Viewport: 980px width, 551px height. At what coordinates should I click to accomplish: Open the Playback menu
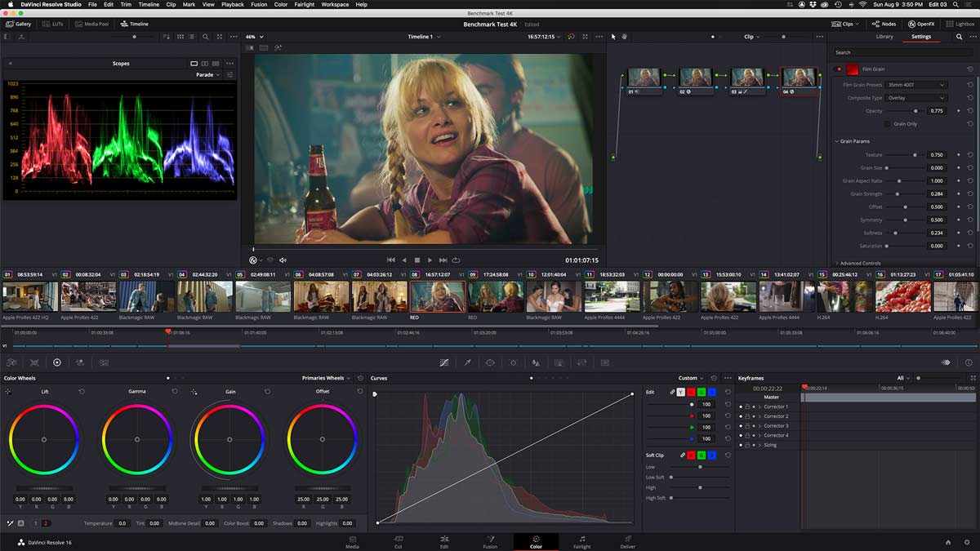click(x=233, y=5)
